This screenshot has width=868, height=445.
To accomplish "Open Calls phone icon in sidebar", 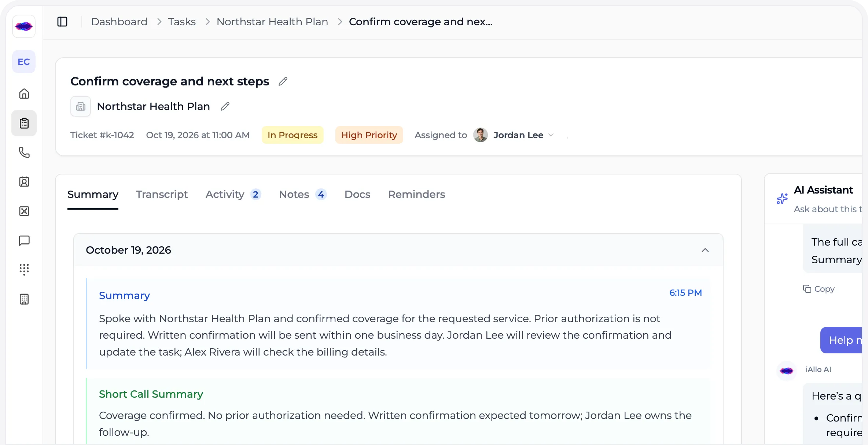I will click(24, 152).
